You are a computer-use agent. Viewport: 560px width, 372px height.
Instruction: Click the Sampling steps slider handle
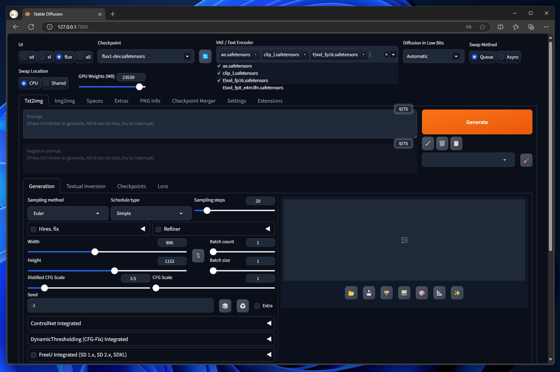(x=207, y=211)
